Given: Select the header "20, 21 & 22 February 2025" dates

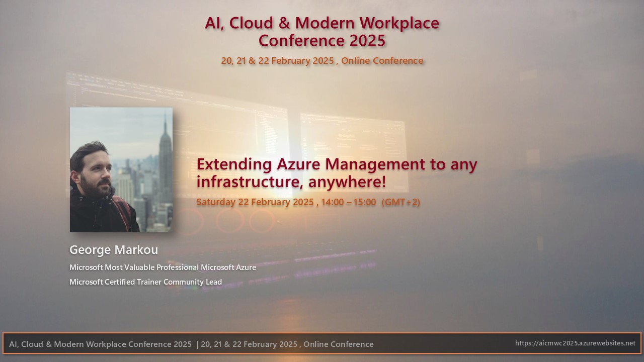Looking at the screenshot, I should point(277,61).
